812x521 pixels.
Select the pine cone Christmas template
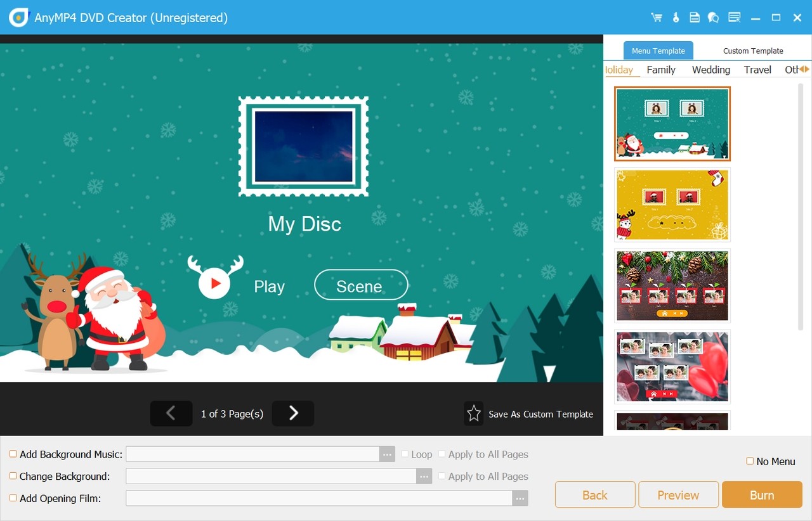click(x=672, y=285)
